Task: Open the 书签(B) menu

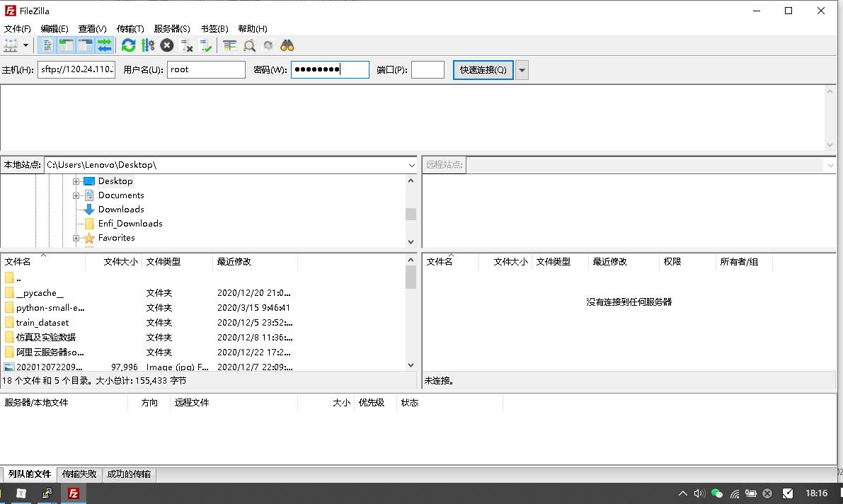Action: [214, 28]
